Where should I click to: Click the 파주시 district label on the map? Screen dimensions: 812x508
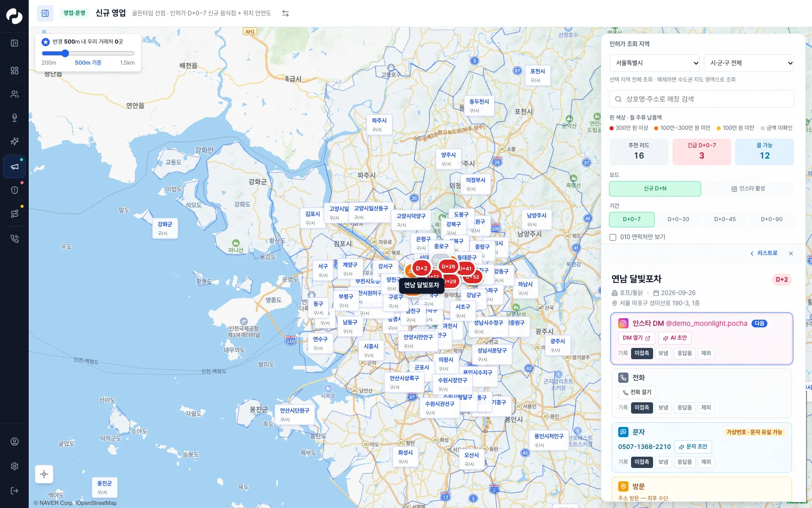tap(379, 125)
